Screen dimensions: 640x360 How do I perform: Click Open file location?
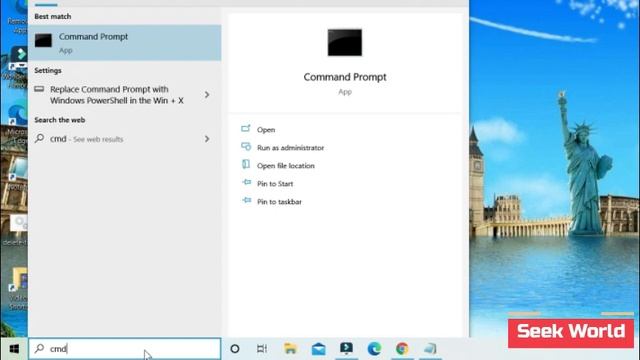[x=286, y=166]
